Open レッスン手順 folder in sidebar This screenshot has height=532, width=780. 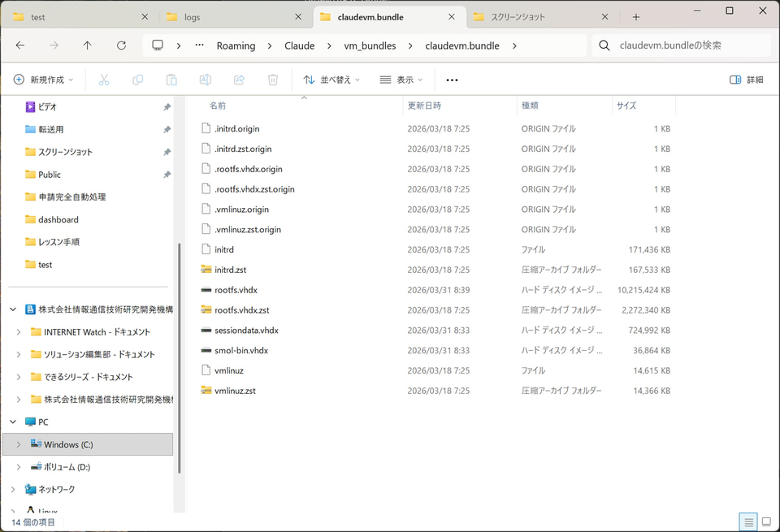58,242
